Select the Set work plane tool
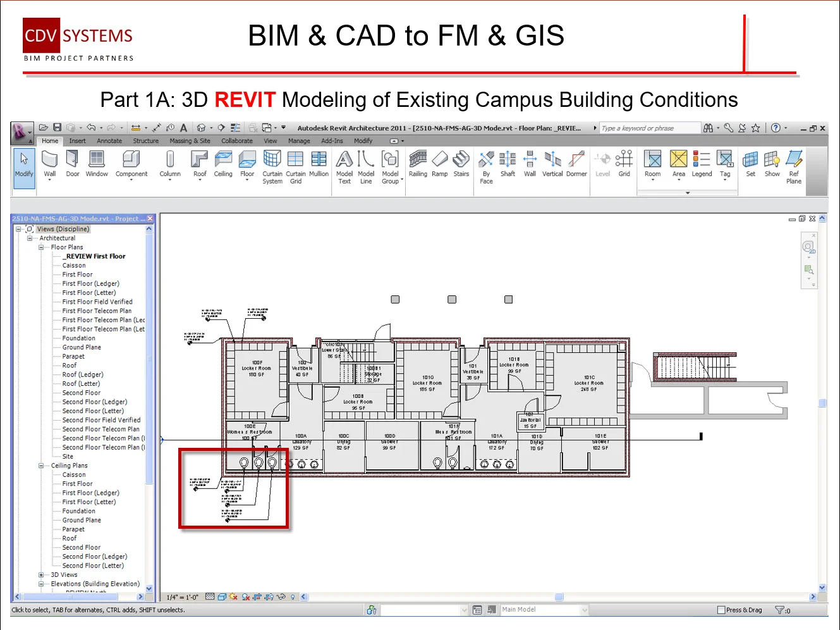 coord(750,163)
